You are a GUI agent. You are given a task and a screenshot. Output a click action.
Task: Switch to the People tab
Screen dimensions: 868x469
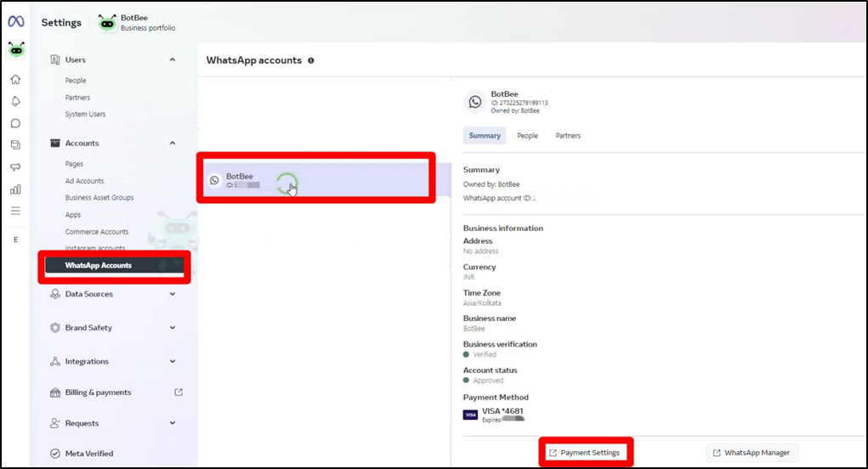pyautogui.click(x=527, y=136)
